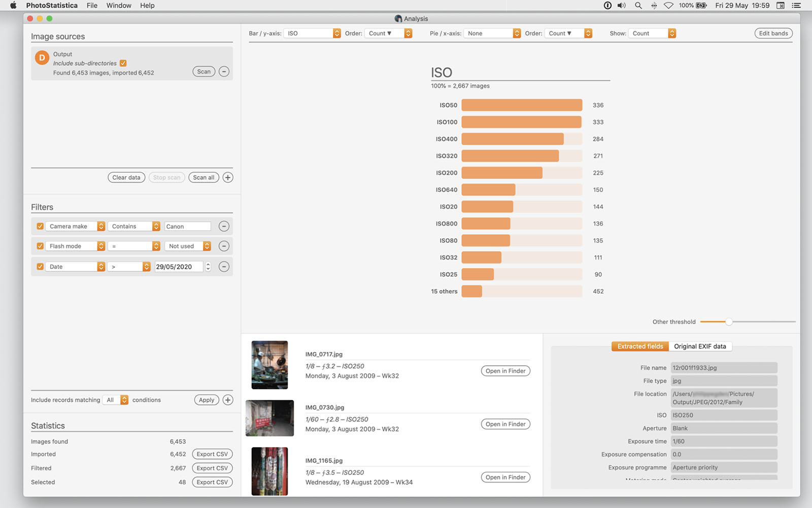Click the Scan button for Output
Viewport: 812px width, 508px height.
tap(204, 72)
